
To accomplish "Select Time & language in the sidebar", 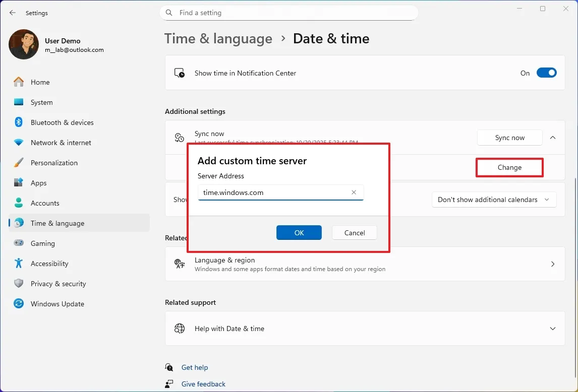I will click(x=18, y=223).
